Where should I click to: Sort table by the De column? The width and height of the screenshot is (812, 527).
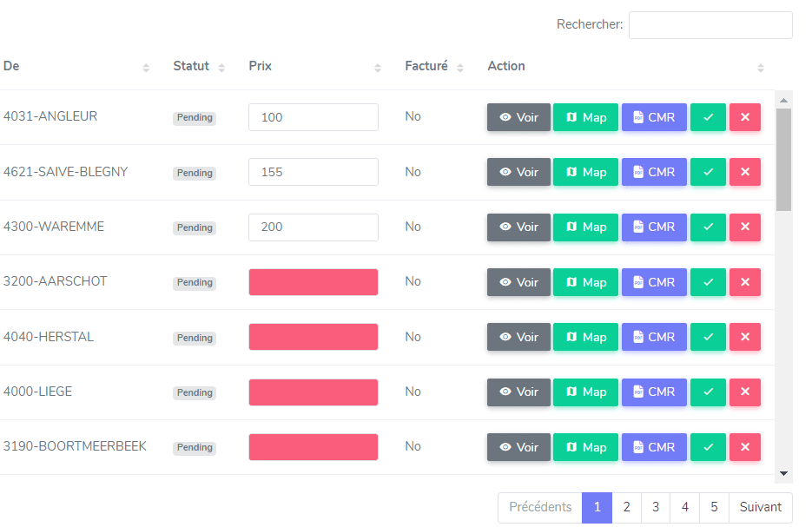point(146,68)
